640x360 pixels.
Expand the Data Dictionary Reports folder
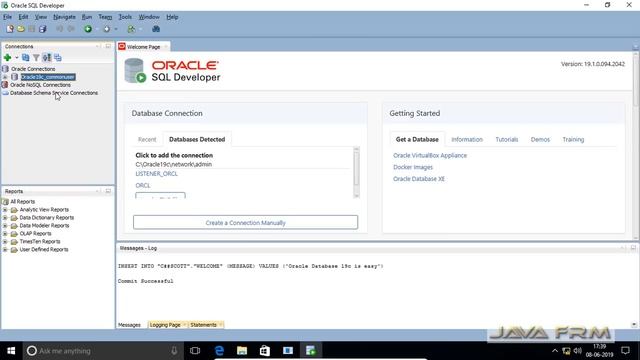click(5, 218)
